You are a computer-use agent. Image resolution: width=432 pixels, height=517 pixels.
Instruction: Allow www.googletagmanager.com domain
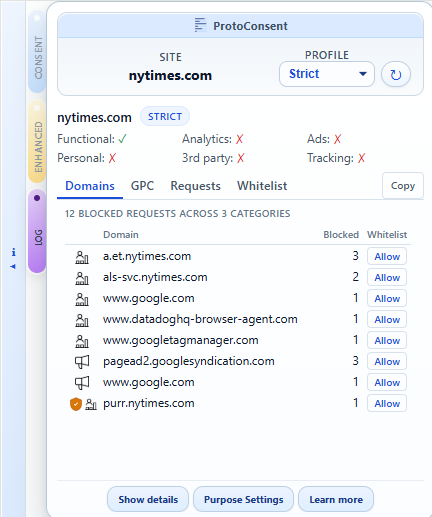(387, 340)
